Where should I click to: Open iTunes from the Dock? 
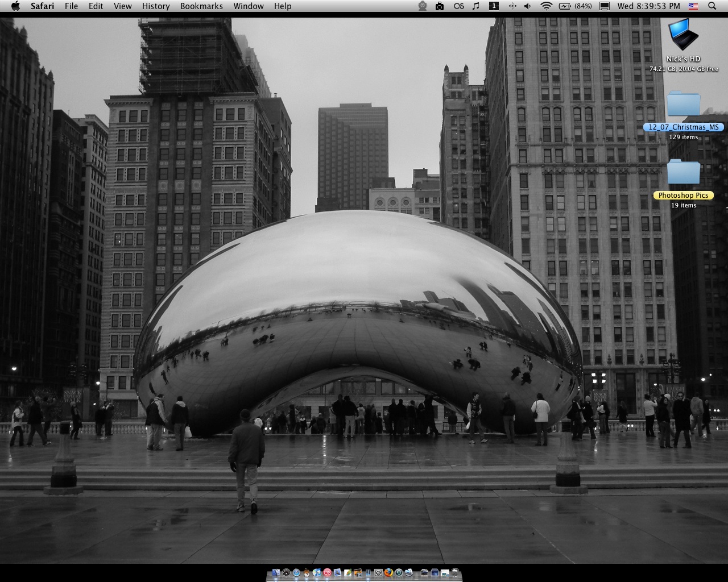pyautogui.click(x=317, y=572)
